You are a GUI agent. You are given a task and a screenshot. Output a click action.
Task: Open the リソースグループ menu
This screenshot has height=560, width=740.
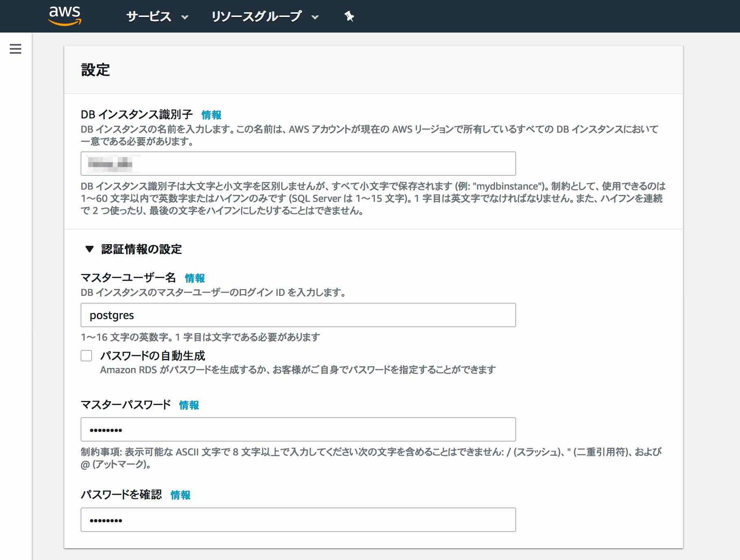point(265,16)
